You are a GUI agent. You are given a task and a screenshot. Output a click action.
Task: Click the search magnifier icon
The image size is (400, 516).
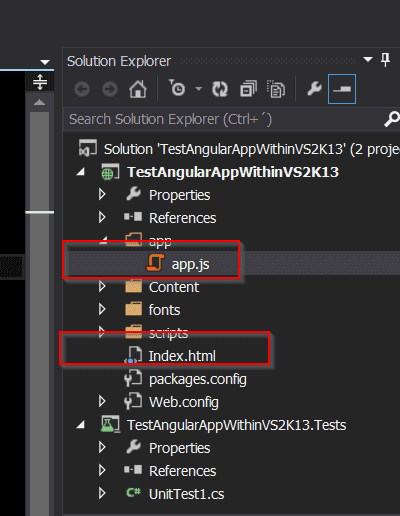[x=391, y=119]
